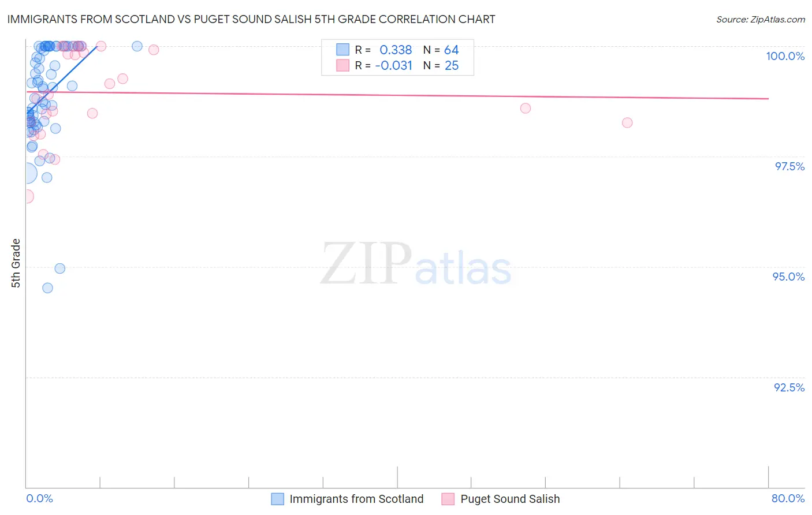Select the pink swatch beside R = -0.031
Viewport: 812px width, 515px height.
point(343,65)
